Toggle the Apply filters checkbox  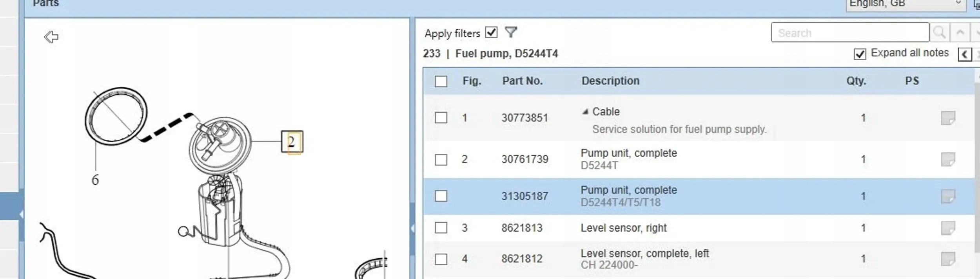coord(491,32)
